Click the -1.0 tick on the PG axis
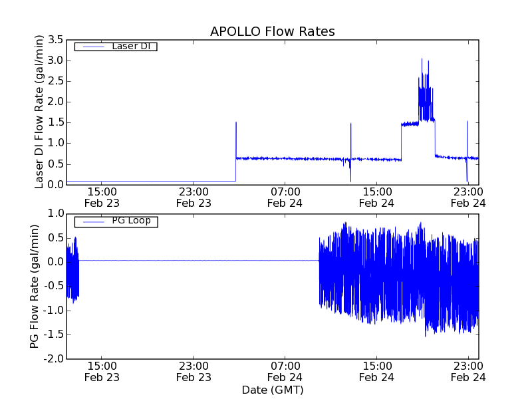This screenshot has height=399, width=532. coord(54,311)
